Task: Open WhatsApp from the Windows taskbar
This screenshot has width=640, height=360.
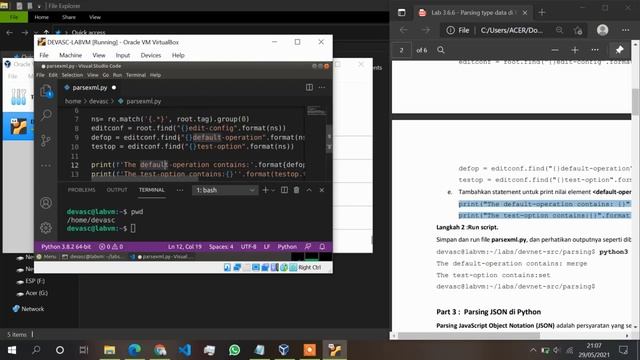Action: click(x=234, y=350)
